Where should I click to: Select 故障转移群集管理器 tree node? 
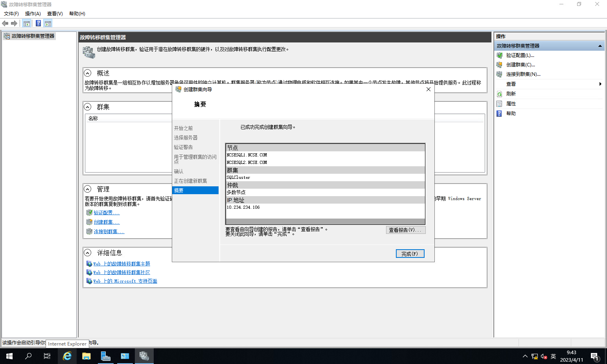33,36
